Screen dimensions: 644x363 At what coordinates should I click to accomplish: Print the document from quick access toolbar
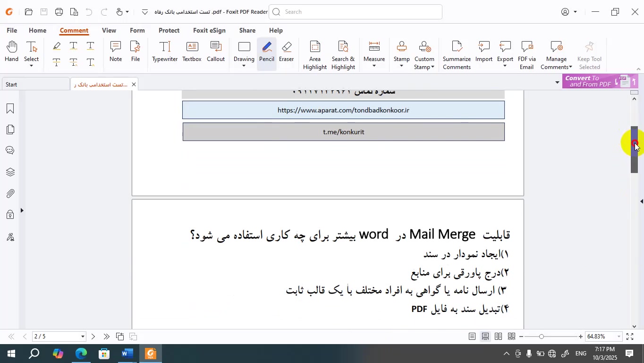coord(59,12)
